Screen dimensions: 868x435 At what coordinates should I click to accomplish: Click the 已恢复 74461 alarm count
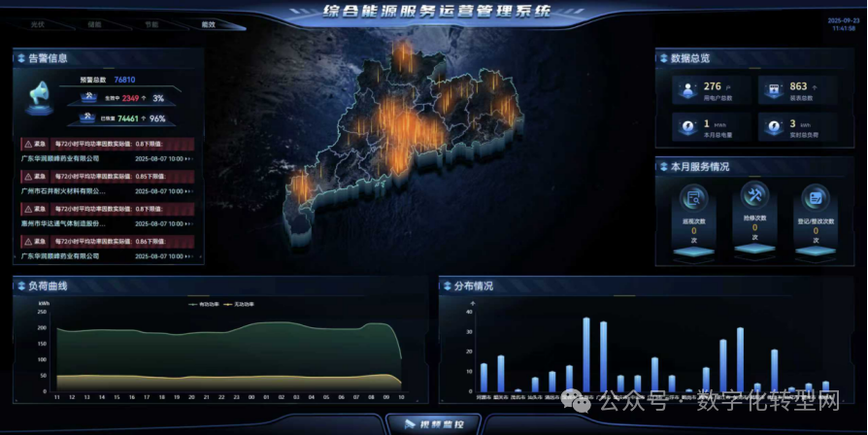[128, 118]
